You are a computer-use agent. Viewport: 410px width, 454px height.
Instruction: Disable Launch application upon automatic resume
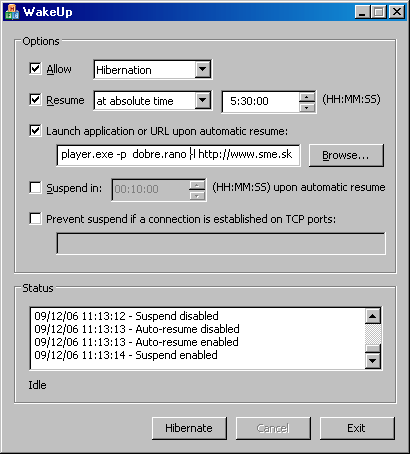35,131
